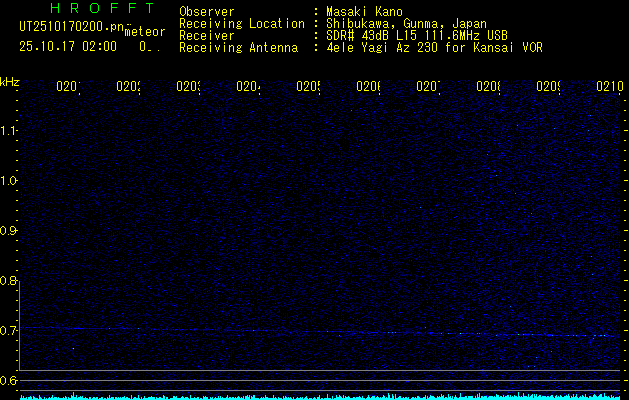Viewport: 629px width, 400px height.
Task: Click the 0.8 kHz frequency tick
Action: click(9, 280)
